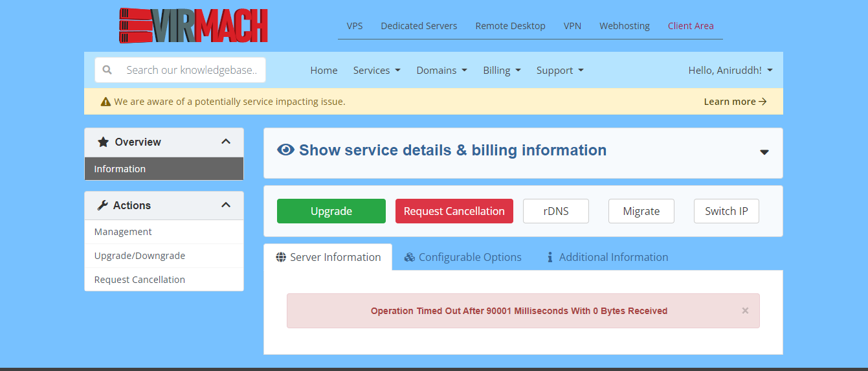Open Dedicated Servers in the top menu
868x371 pixels.
(419, 26)
